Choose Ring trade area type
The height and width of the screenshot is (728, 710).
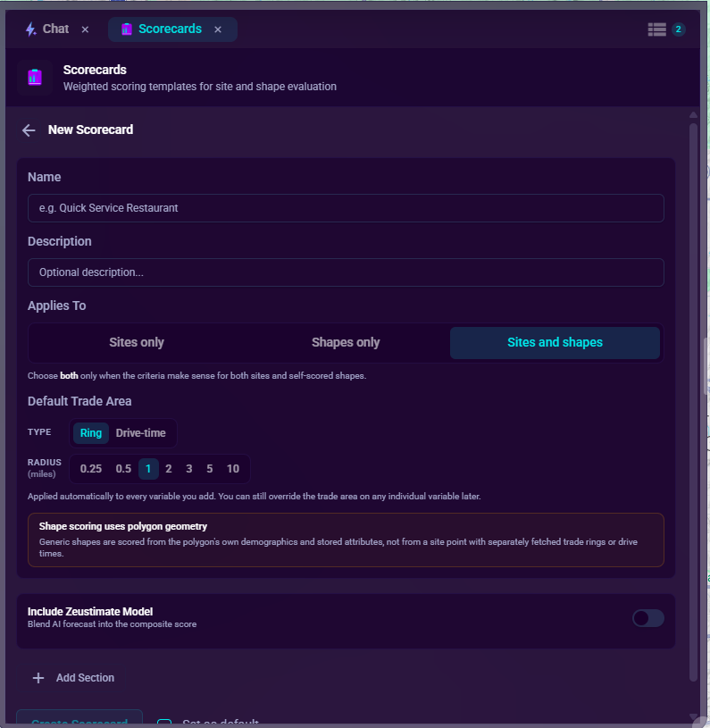(x=91, y=432)
